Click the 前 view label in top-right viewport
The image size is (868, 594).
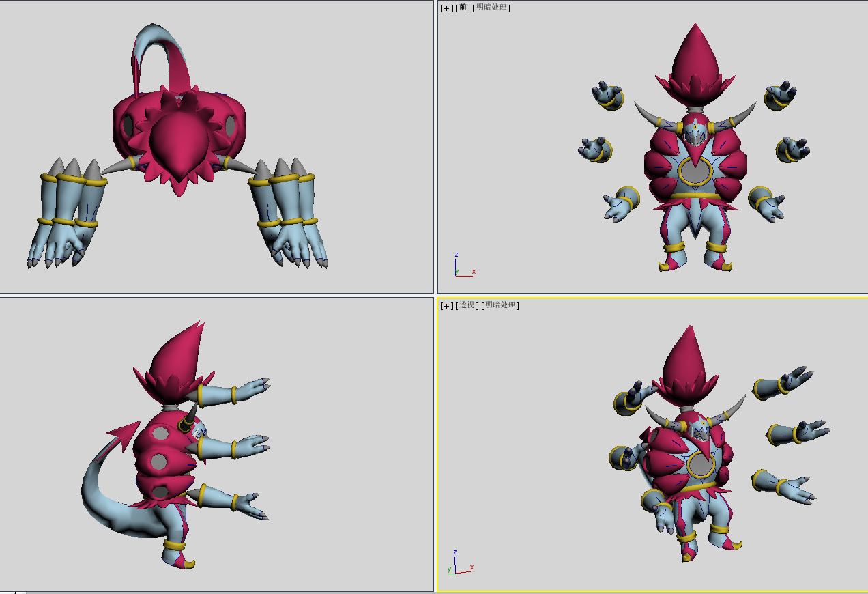(463, 8)
